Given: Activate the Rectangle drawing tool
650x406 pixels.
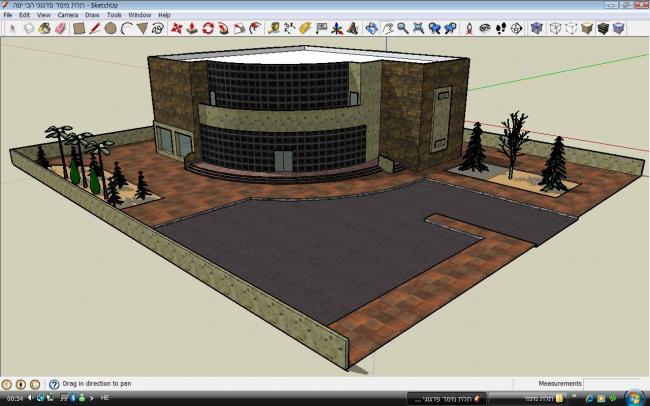Looking at the screenshot, I should click(x=77, y=29).
